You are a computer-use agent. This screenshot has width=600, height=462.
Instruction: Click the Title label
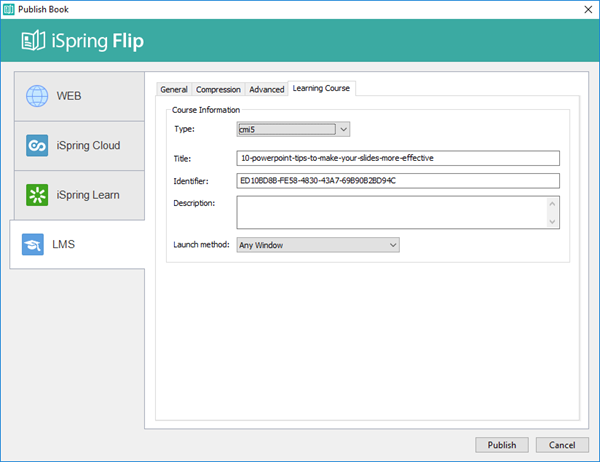pyautogui.click(x=182, y=158)
